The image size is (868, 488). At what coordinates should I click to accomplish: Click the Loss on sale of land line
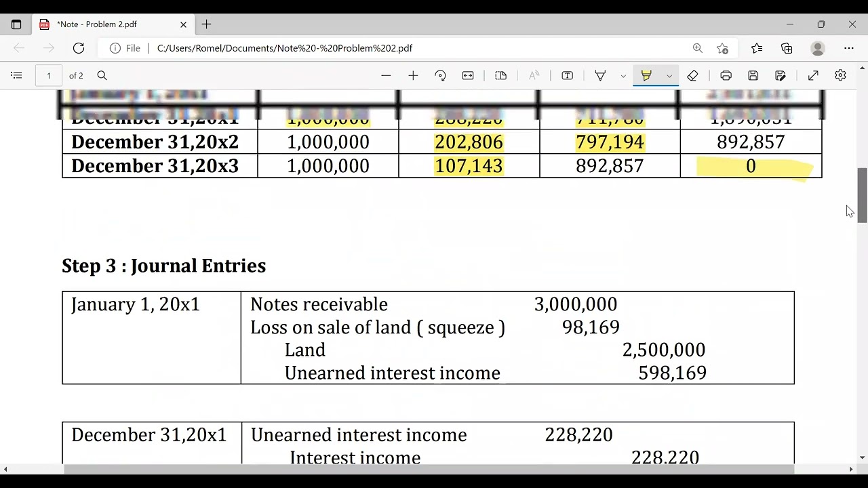coord(378,327)
